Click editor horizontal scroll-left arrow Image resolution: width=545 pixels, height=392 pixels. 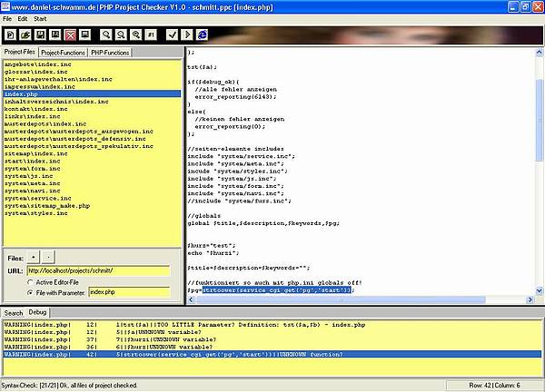(191, 299)
